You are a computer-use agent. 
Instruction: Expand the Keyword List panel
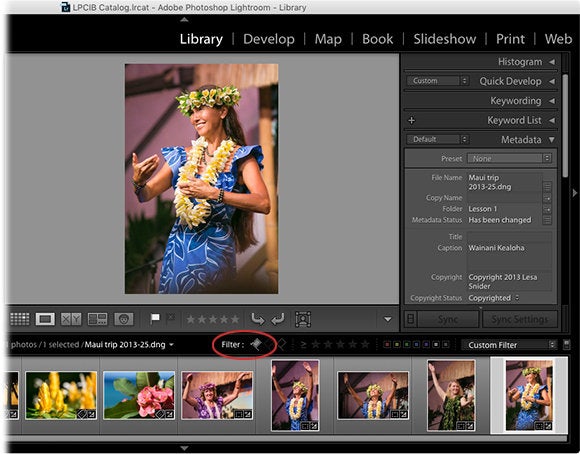tap(552, 120)
